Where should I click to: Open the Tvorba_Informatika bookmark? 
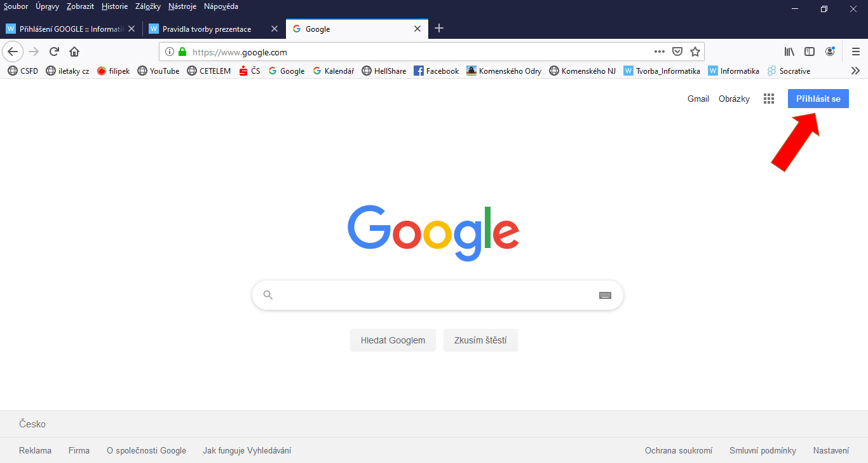coord(661,71)
